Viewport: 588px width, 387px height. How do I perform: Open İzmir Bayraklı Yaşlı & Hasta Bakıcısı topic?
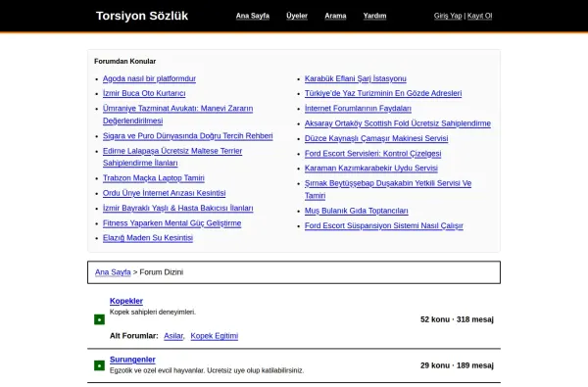point(177,208)
